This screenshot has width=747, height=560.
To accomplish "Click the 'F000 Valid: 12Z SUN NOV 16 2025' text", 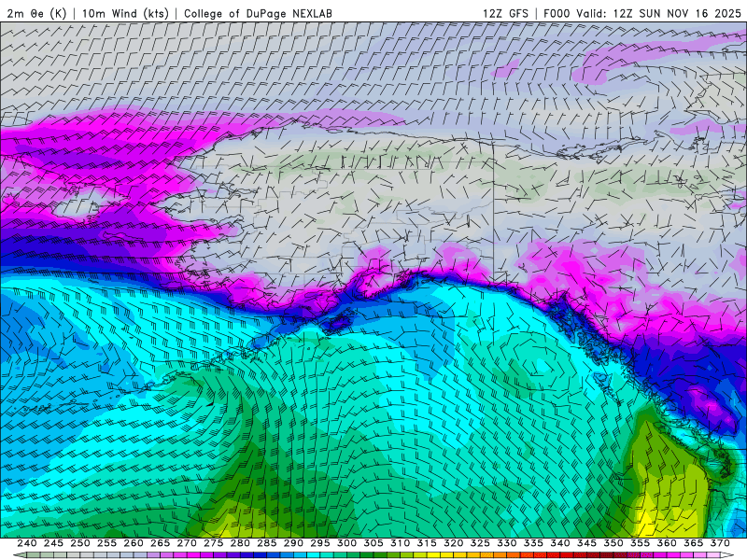I will [x=642, y=13].
